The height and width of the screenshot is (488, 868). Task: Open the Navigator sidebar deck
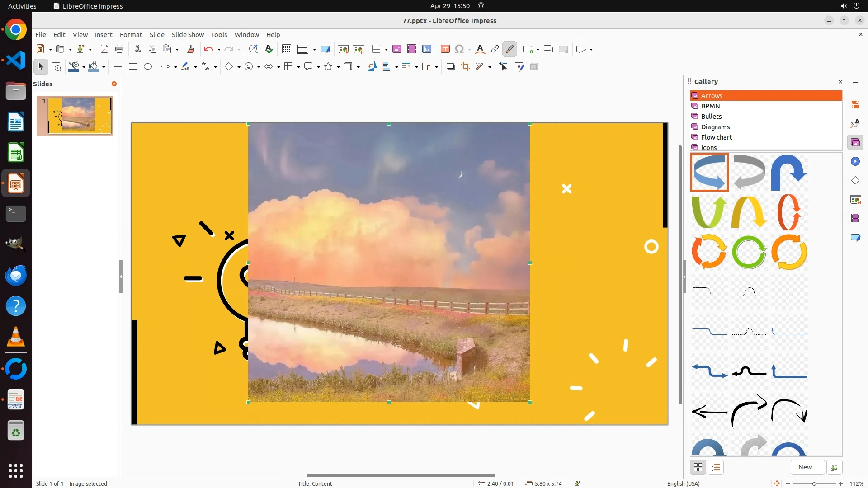855,162
